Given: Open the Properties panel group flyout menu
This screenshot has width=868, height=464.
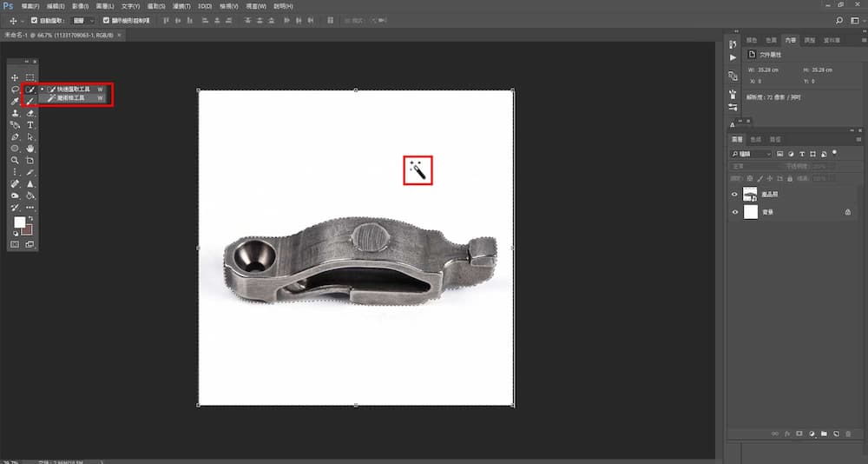Looking at the screenshot, I should tap(864, 40).
